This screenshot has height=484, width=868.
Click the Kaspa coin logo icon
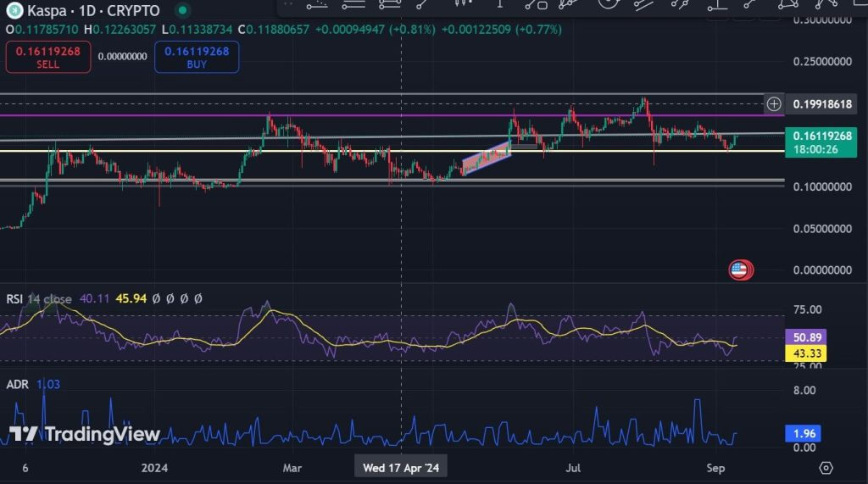14,10
